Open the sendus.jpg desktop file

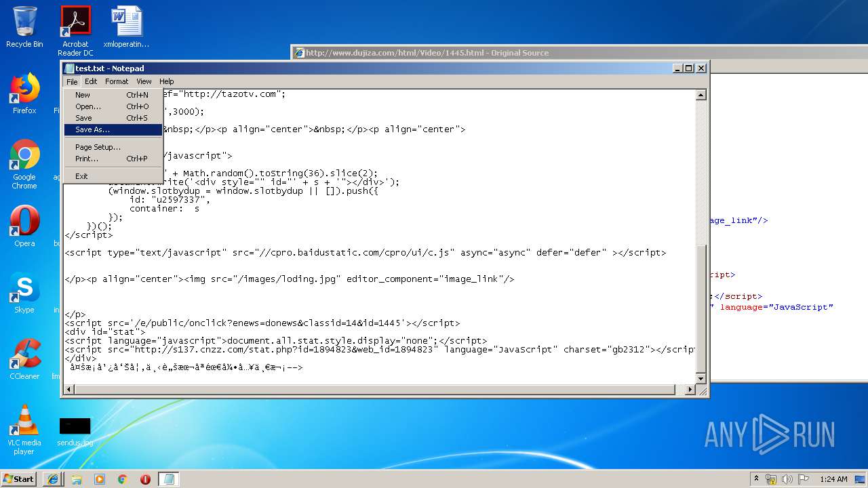pyautogui.click(x=75, y=432)
